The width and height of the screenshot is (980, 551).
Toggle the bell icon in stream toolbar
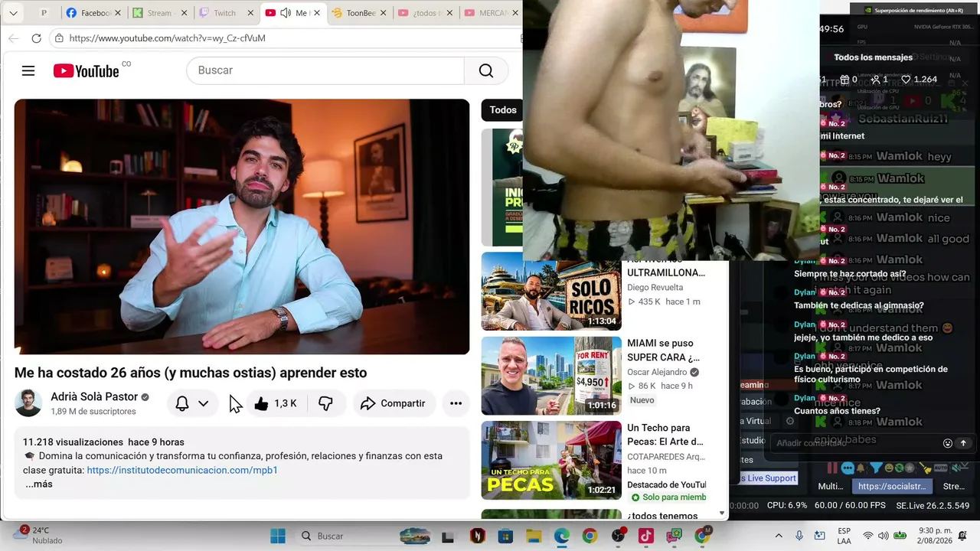click(x=861, y=468)
